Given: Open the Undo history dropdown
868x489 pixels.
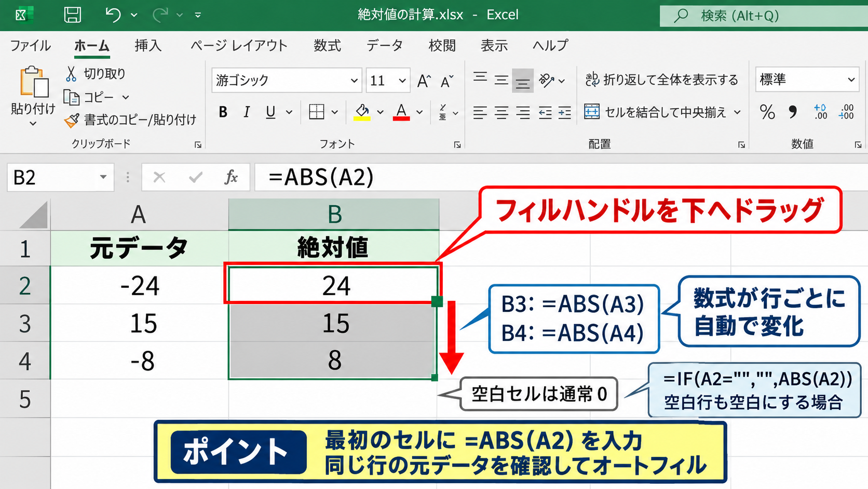Looking at the screenshot, I should coord(134,15).
